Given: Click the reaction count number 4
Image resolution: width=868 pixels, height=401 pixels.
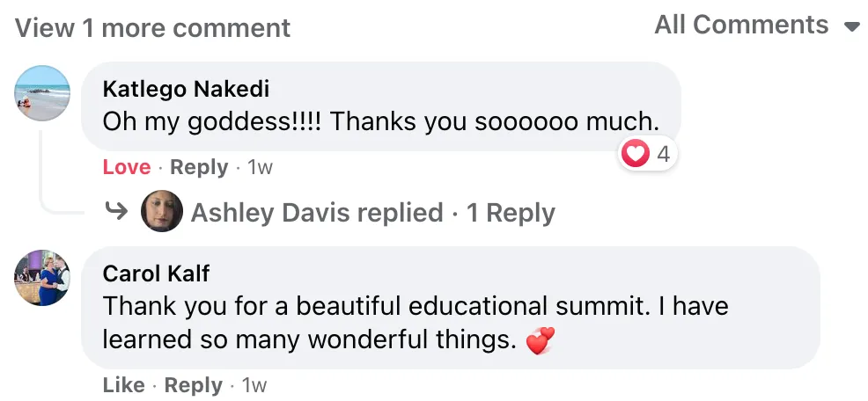Looking at the screenshot, I should coord(663,156).
